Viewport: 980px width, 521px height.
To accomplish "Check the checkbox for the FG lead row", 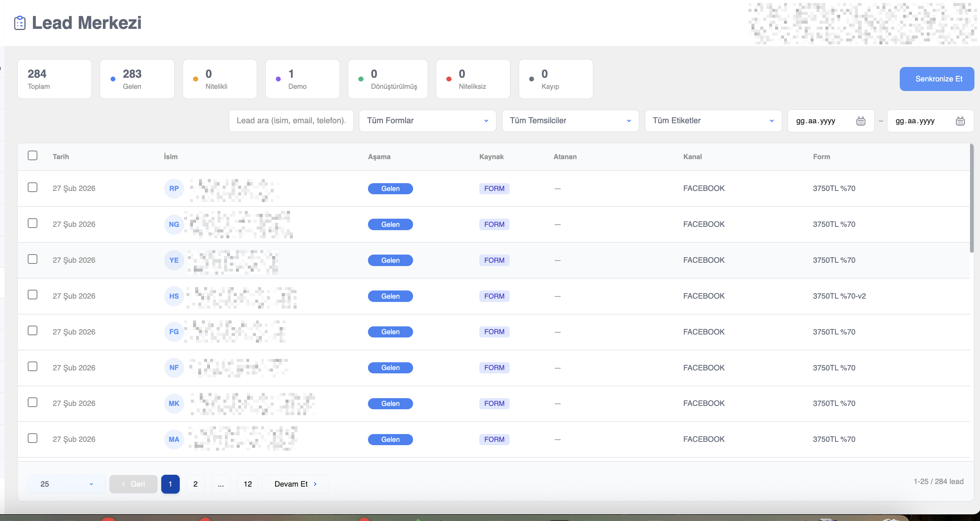I will 33,330.
